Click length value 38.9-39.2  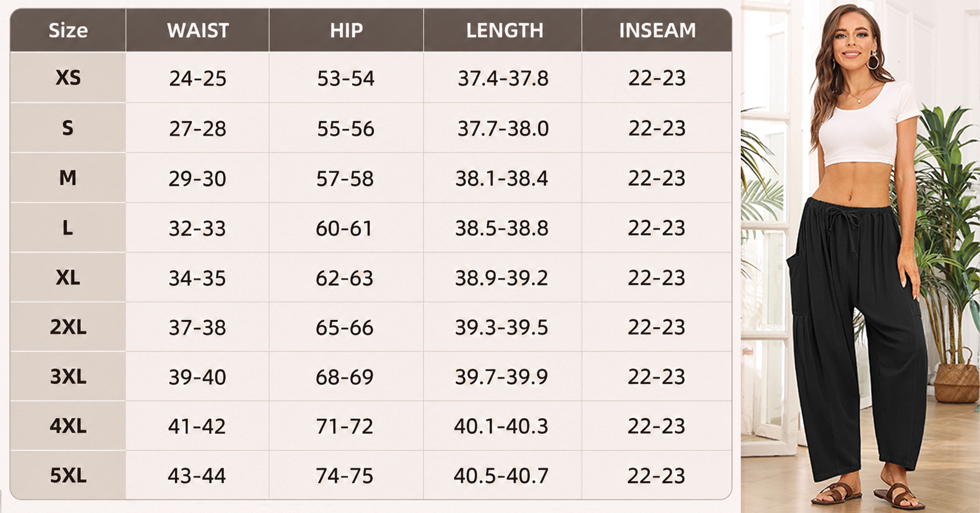coord(502,278)
